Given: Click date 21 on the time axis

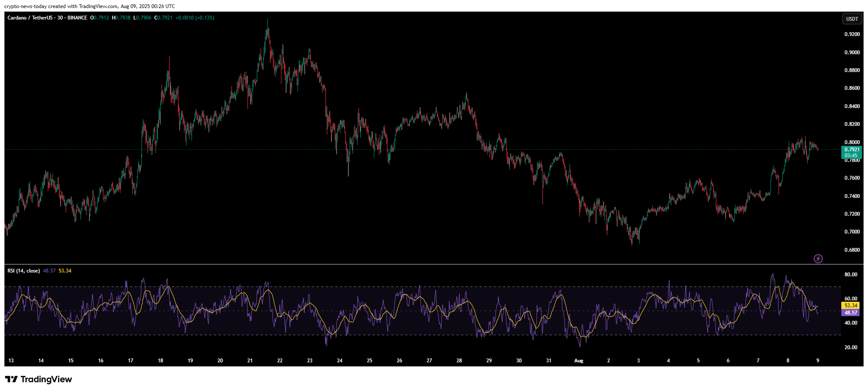Looking at the screenshot, I should tap(250, 361).
